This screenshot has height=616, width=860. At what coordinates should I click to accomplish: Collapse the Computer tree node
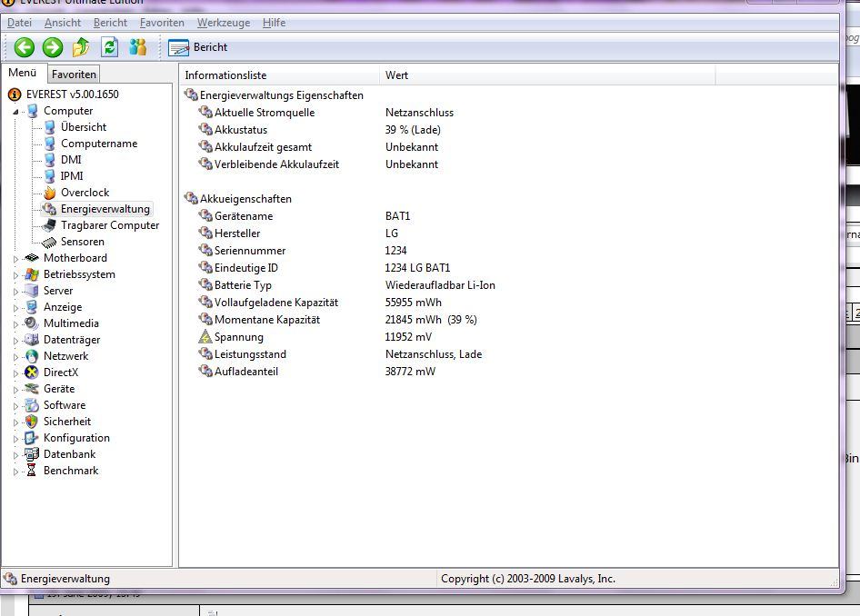pos(15,111)
